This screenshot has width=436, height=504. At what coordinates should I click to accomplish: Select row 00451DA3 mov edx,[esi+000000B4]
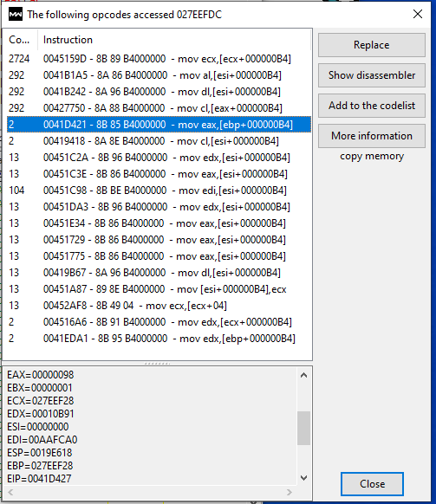click(x=159, y=207)
